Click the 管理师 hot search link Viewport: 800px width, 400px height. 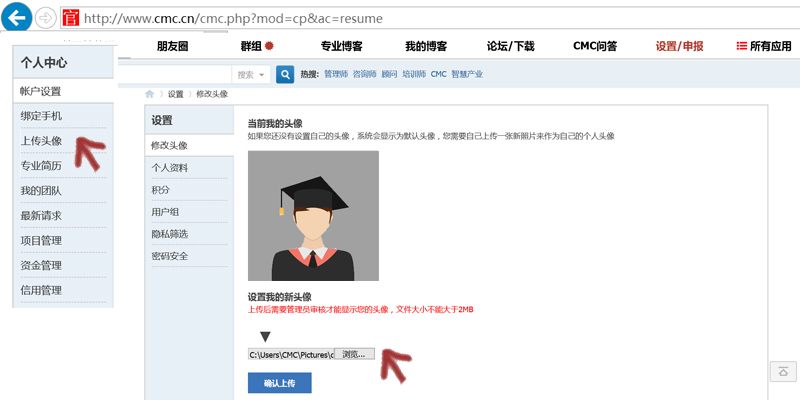click(x=336, y=74)
